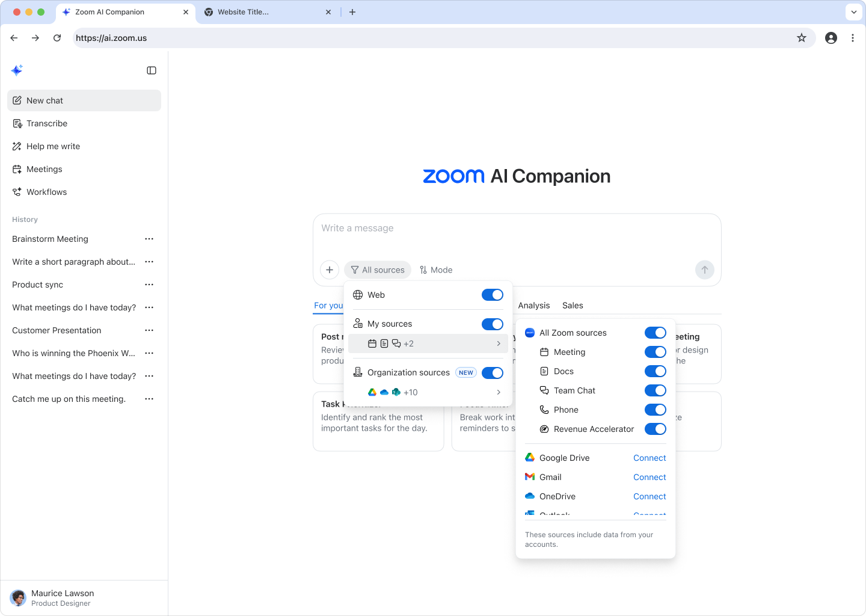Screen dimensions: 866x616
Task: Select the New chat icon in the sidebar
Action: tap(17, 100)
